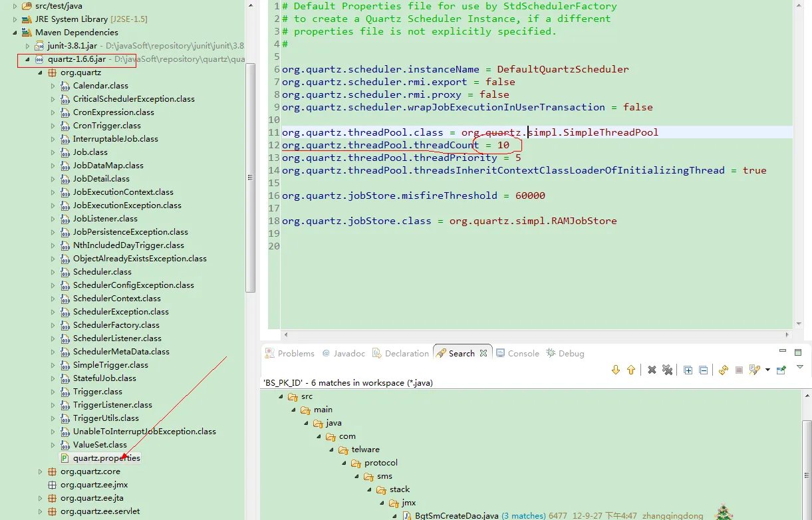Remove all matches from search results

click(x=667, y=370)
